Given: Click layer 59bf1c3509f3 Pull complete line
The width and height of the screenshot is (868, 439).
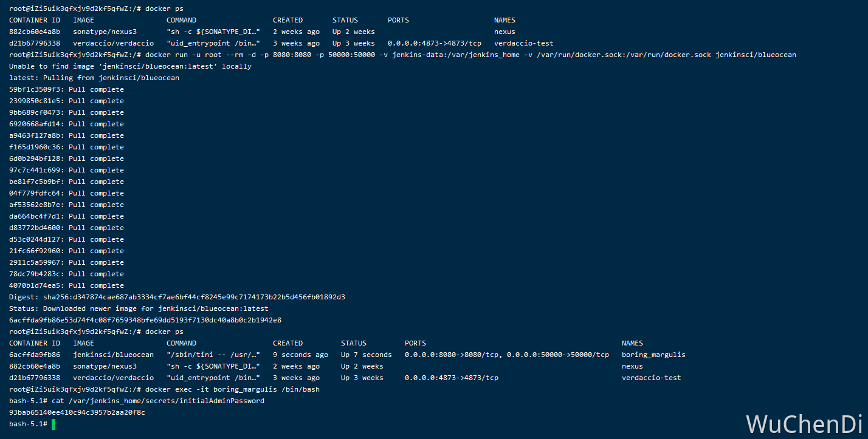Looking at the screenshot, I should tap(66, 89).
